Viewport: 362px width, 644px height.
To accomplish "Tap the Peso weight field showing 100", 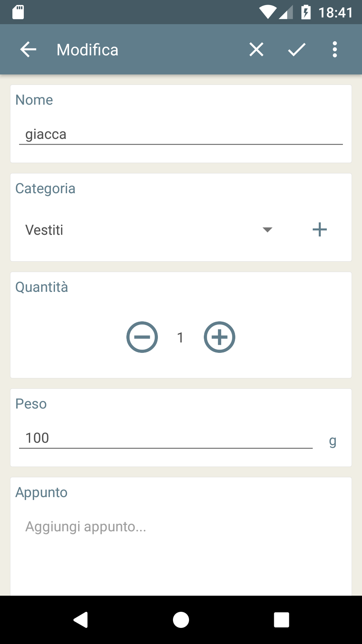I will click(x=166, y=438).
